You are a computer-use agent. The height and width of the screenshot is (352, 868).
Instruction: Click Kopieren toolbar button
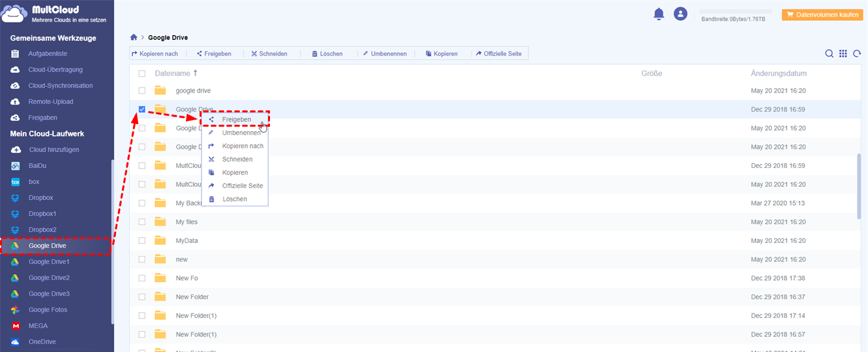(x=441, y=54)
